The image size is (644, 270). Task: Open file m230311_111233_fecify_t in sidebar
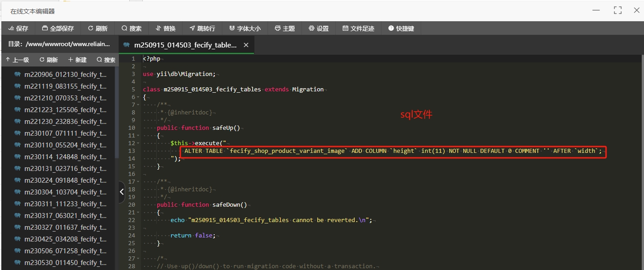[x=65, y=204]
